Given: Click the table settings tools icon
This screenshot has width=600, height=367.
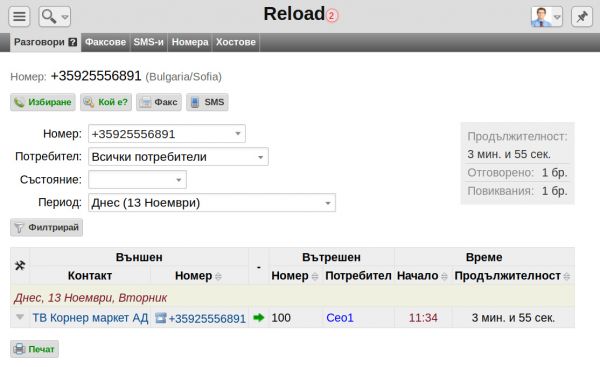Looking at the screenshot, I should tap(20, 265).
